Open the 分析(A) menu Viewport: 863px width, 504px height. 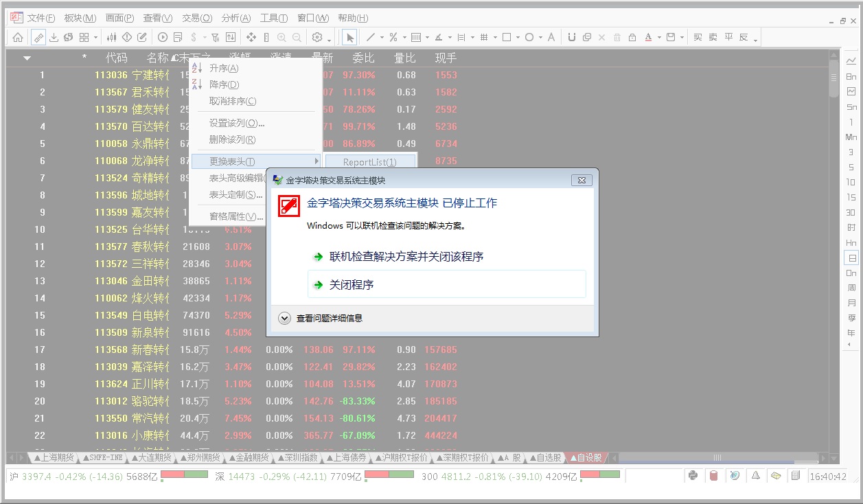[x=236, y=18]
